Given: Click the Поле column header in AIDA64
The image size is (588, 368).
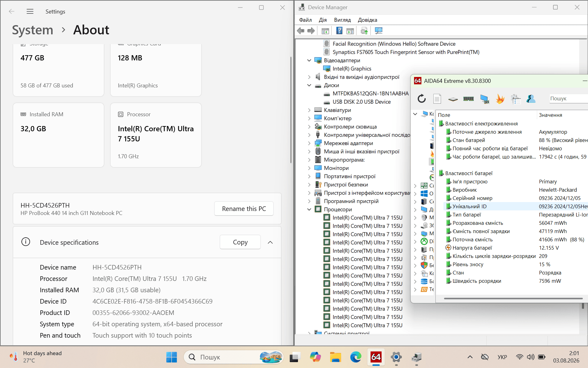Looking at the screenshot, I should coord(486,115).
